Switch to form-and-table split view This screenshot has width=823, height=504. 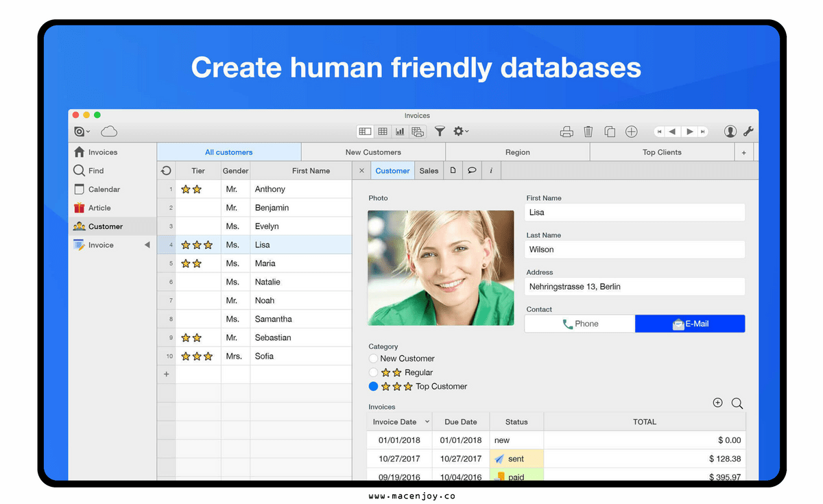(365, 132)
